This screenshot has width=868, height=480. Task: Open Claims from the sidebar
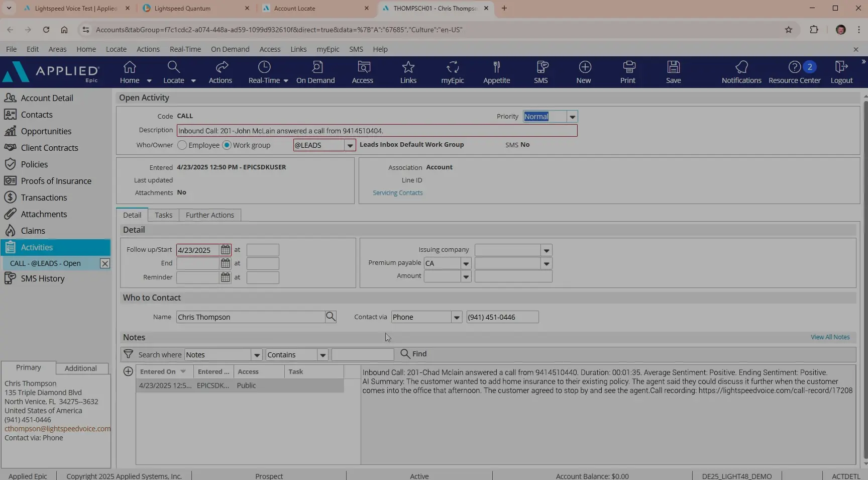coord(32,230)
